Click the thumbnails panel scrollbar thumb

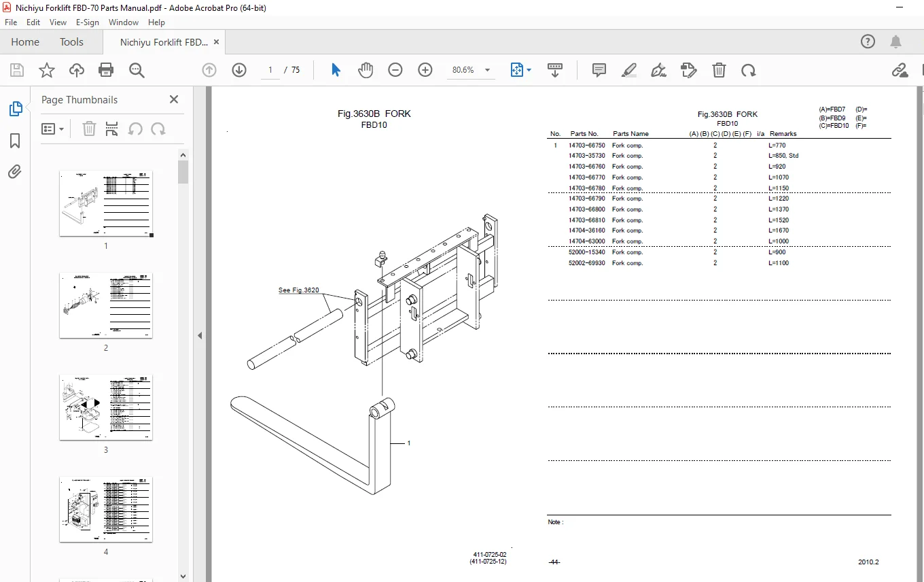point(183,172)
